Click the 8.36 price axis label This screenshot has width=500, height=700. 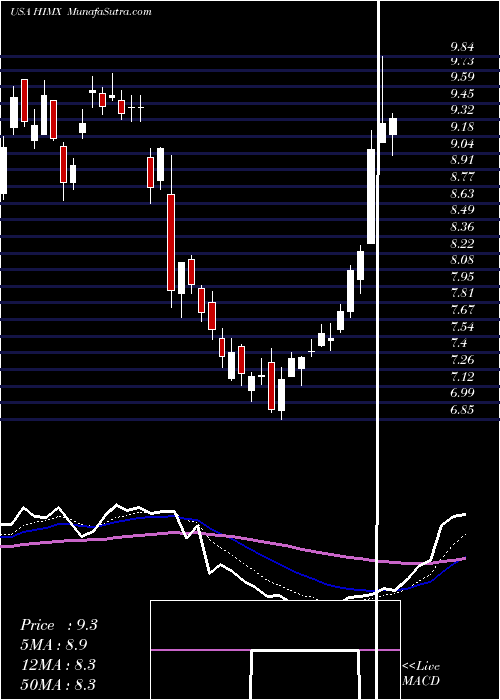pyautogui.click(x=462, y=227)
